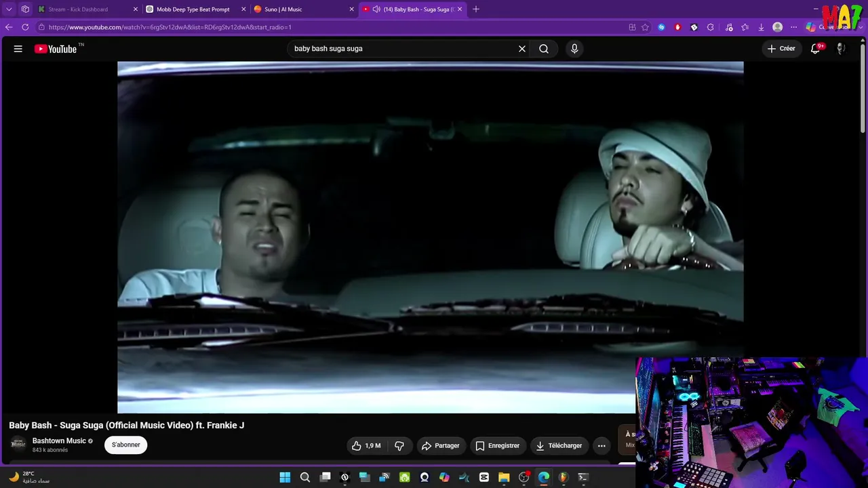The image size is (868, 488).
Task: Open the Bashtown Music channel name
Action: (x=59, y=441)
